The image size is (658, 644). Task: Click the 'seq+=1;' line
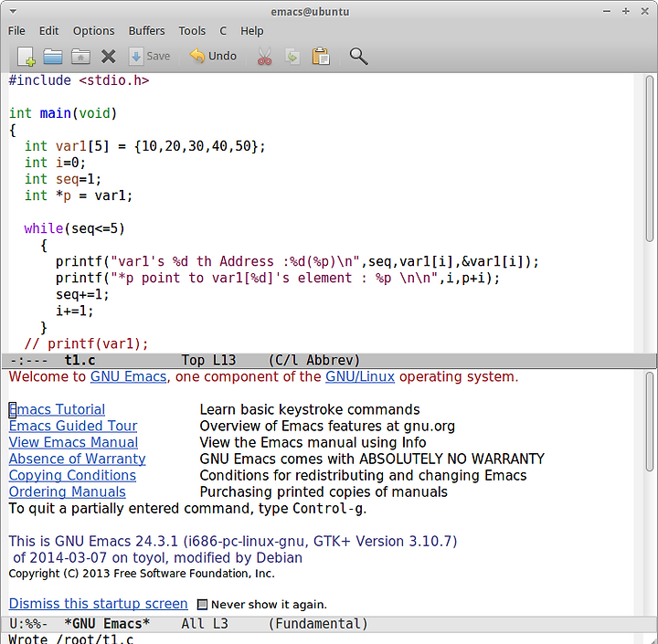pos(82,294)
